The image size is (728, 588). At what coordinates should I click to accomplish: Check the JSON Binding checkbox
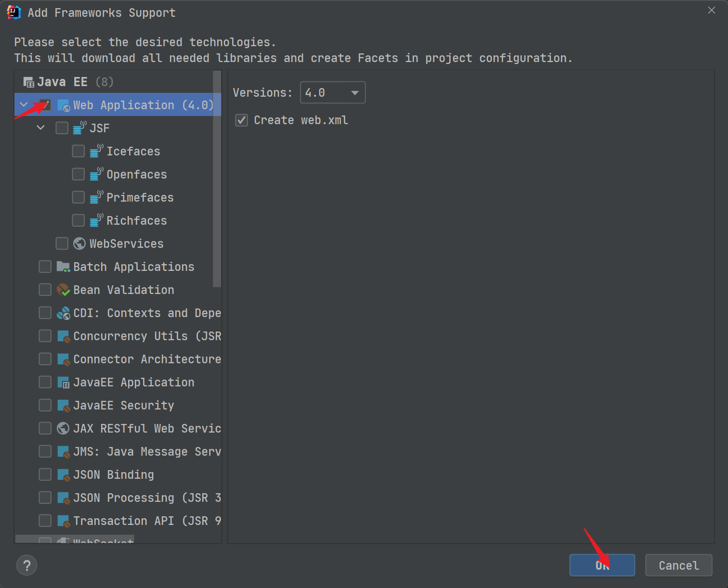click(45, 474)
